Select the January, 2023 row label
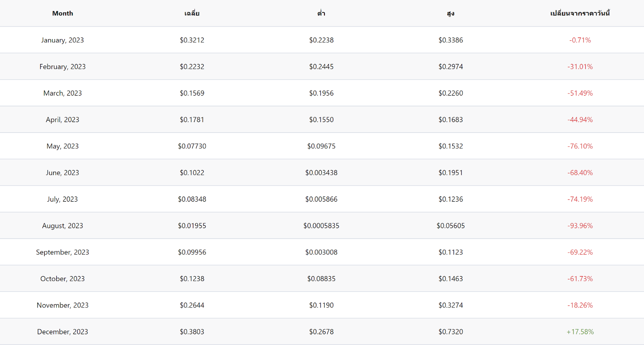Screen dimensions: 644x345 pos(62,40)
